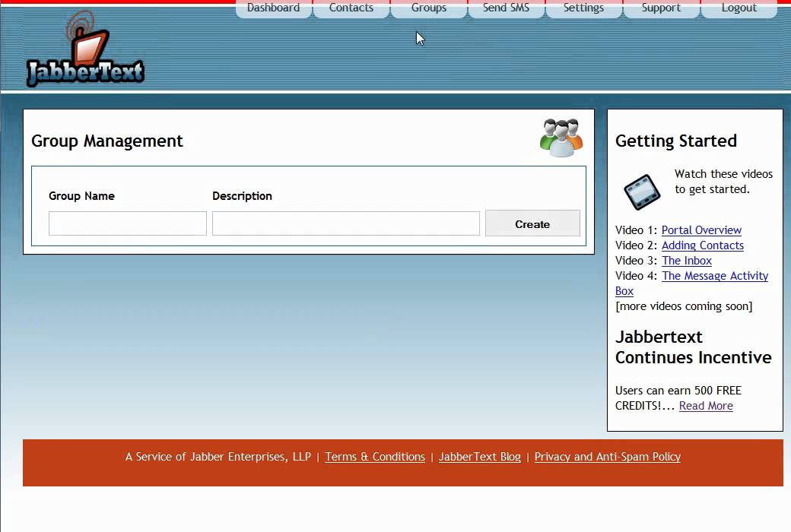Go to the Contacts tab
The width and height of the screenshot is (791, 532).
point(351,8)
